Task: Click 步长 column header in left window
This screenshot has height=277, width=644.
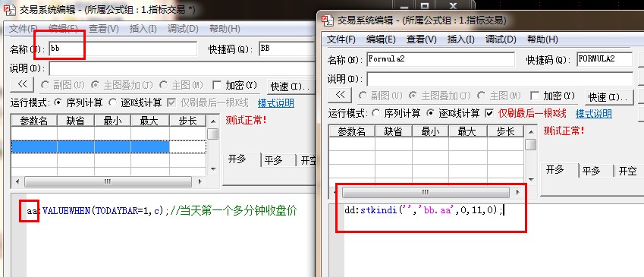Action: coord(187,121)
